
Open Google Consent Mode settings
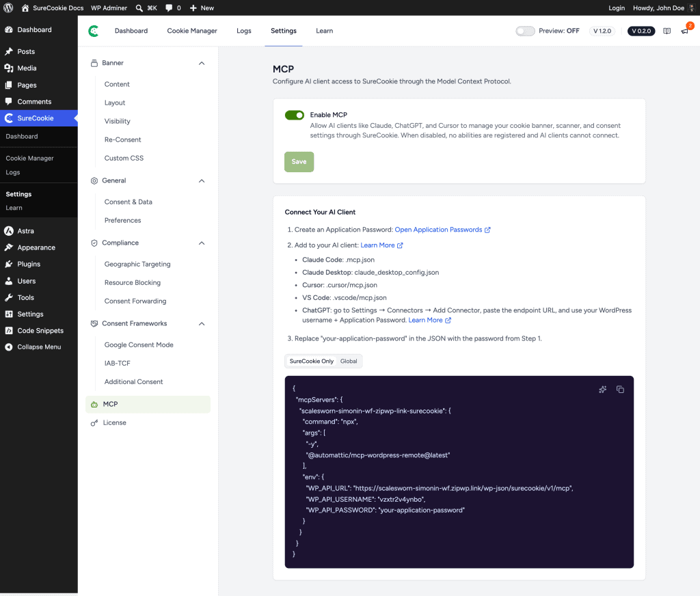(x=139, y=344)
